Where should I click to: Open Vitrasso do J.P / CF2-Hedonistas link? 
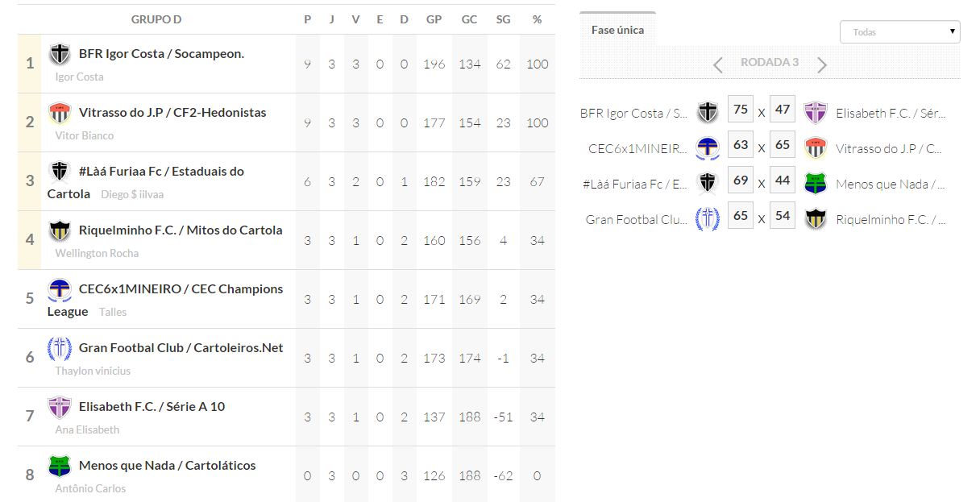(172, 113)
